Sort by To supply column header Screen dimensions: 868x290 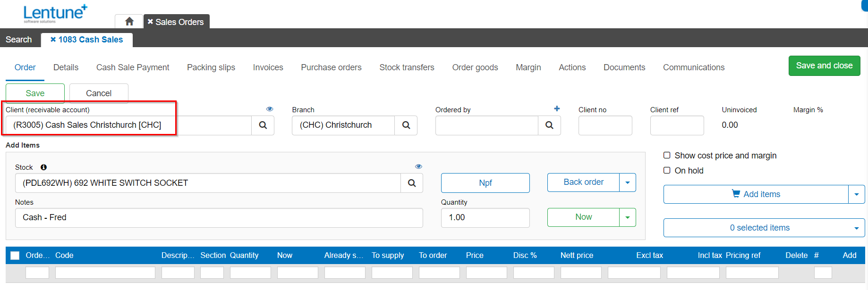[388, 256]
